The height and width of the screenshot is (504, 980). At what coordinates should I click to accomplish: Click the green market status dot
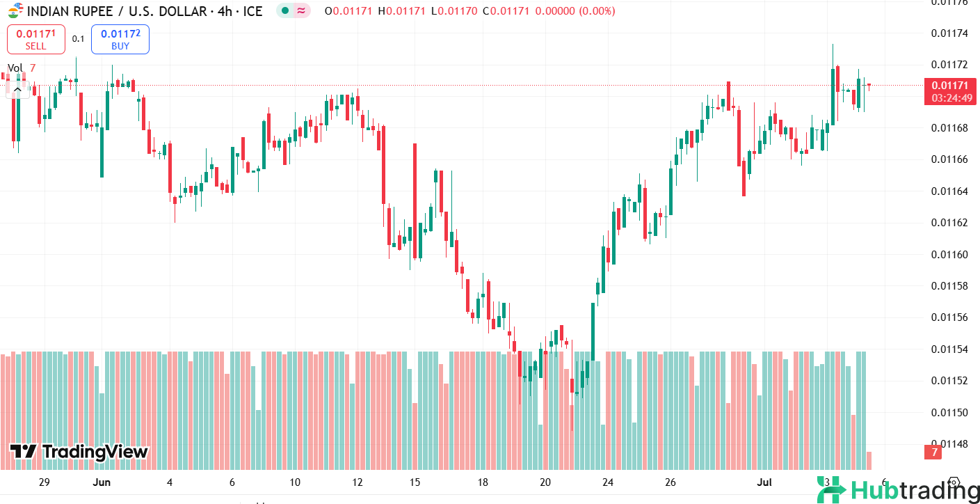(x=285, y=11)
